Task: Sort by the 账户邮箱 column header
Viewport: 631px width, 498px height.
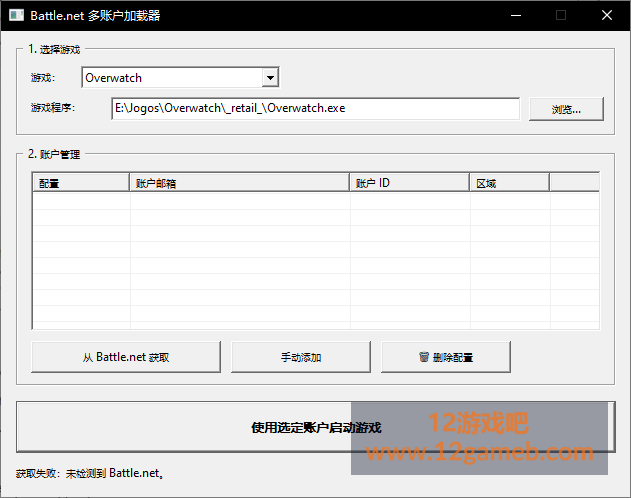Action: [x=239, y=183]
